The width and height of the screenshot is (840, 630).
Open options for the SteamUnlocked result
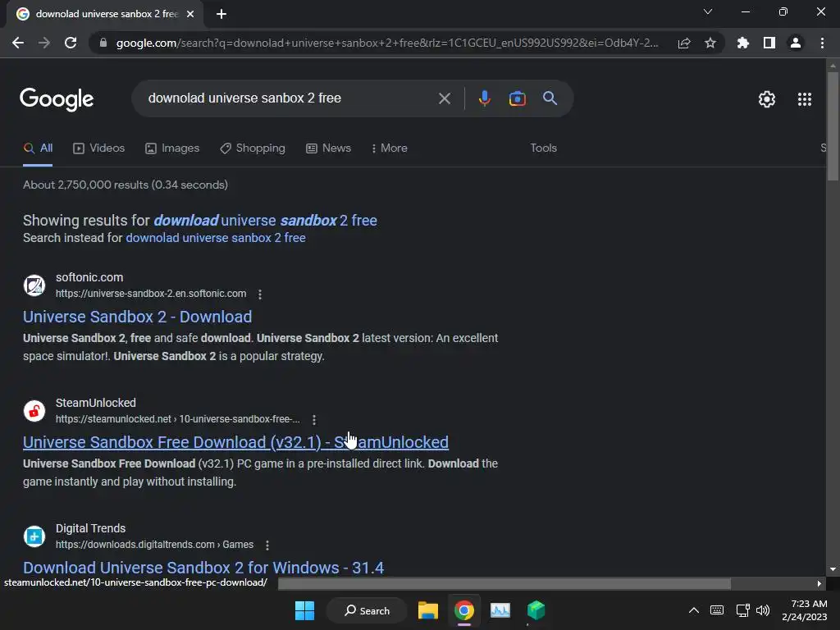(314, 419)
